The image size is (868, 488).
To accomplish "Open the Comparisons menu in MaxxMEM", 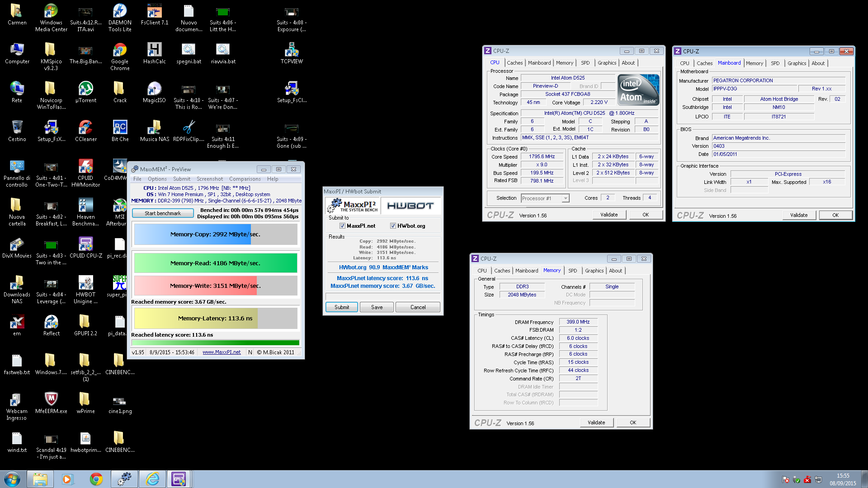I will point(245,179).
